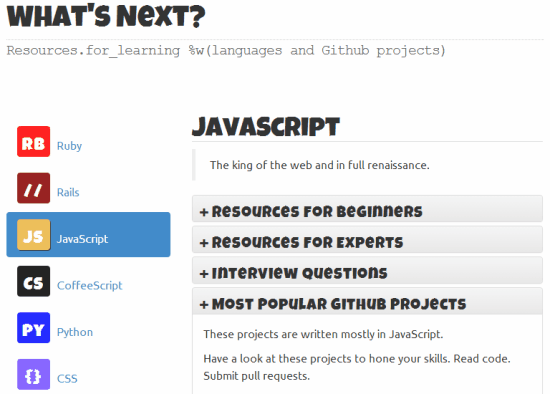Collapse Most Popular Github Projects section
The height and width of the screenshot is (394, 550).
(367, 301)
